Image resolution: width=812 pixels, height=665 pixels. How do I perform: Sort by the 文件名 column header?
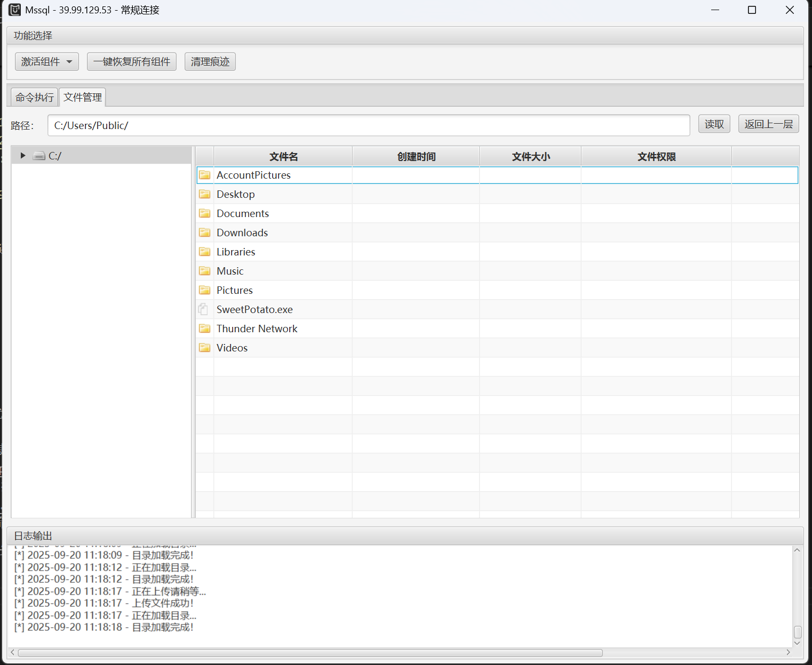[283, 157]
